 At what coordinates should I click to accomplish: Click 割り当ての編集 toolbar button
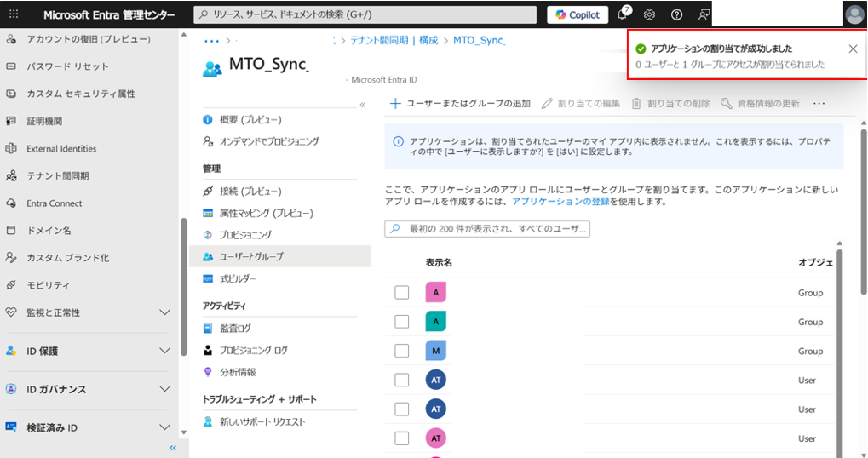(x=580, y=104)
